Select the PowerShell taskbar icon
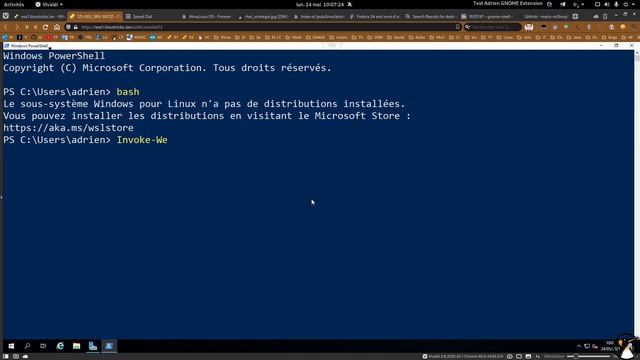640x360 pixels. [109, 346]
